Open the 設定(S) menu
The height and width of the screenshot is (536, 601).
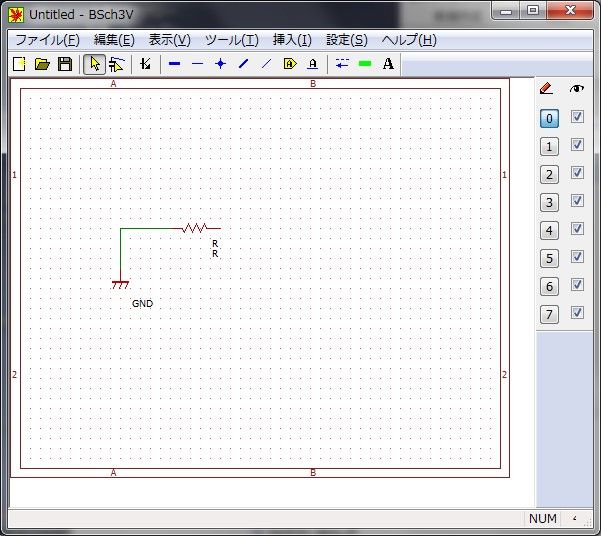coord(347,40)
